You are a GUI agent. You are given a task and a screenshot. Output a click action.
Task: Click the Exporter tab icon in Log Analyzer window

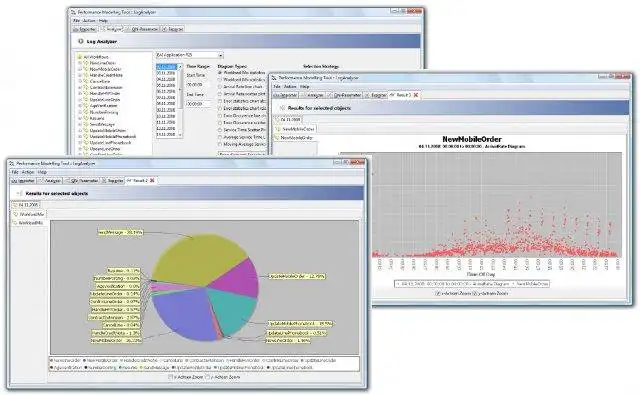pyautogui.click(x=165, y=29)
